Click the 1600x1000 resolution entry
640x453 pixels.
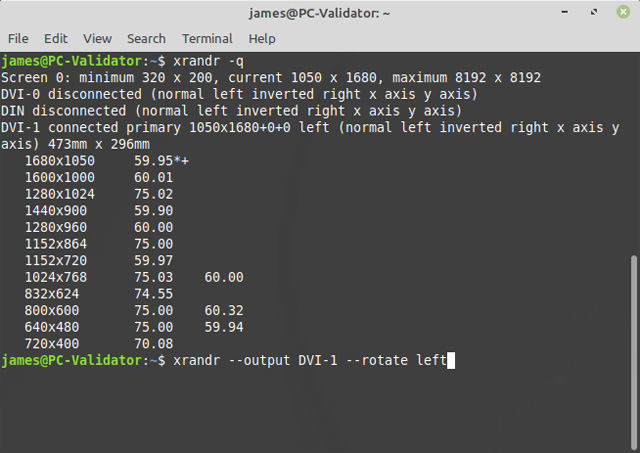click(60, 178)
